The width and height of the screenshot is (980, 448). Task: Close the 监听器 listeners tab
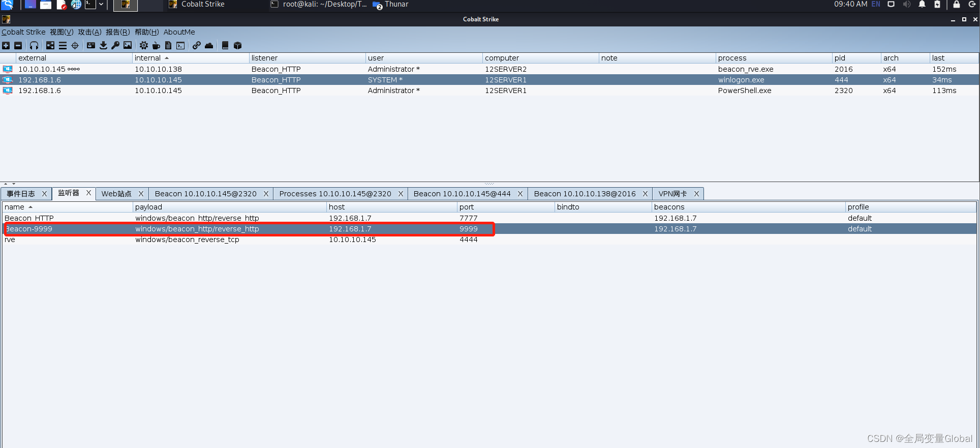[x=88, y=193]
